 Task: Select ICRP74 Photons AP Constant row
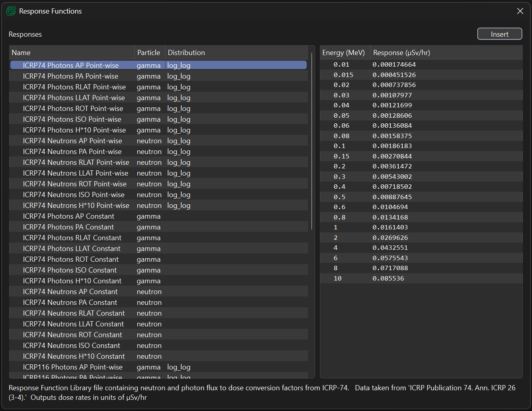[158, 216]
